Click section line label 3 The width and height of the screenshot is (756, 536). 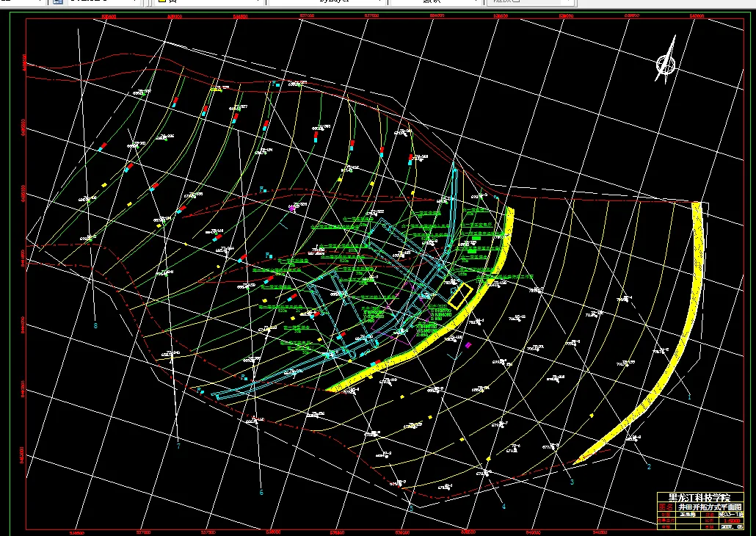click(x=572, y=482)
